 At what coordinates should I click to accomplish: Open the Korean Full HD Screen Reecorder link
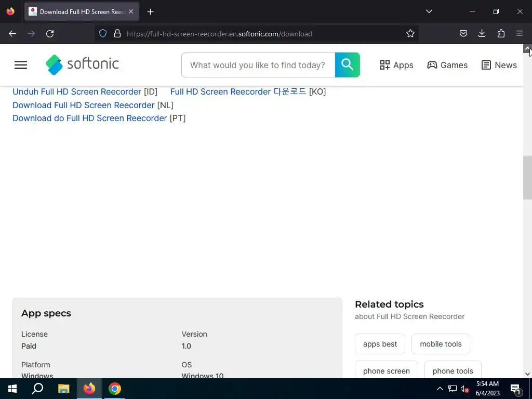[238, 91]
